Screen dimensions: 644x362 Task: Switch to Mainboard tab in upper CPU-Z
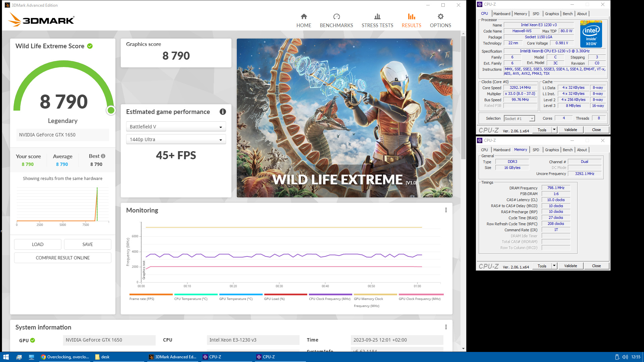tap(502, 14)
